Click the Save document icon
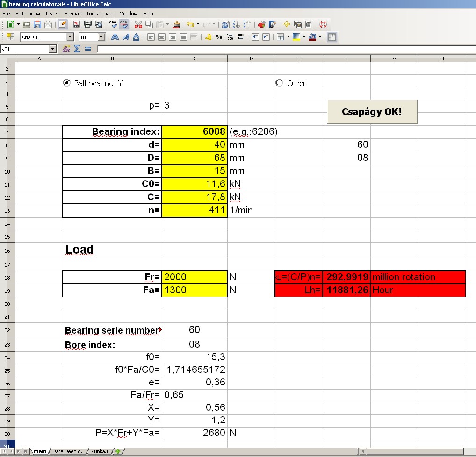Image resolution: width=476 pixels, height=457 pixels. pos(37,24)
